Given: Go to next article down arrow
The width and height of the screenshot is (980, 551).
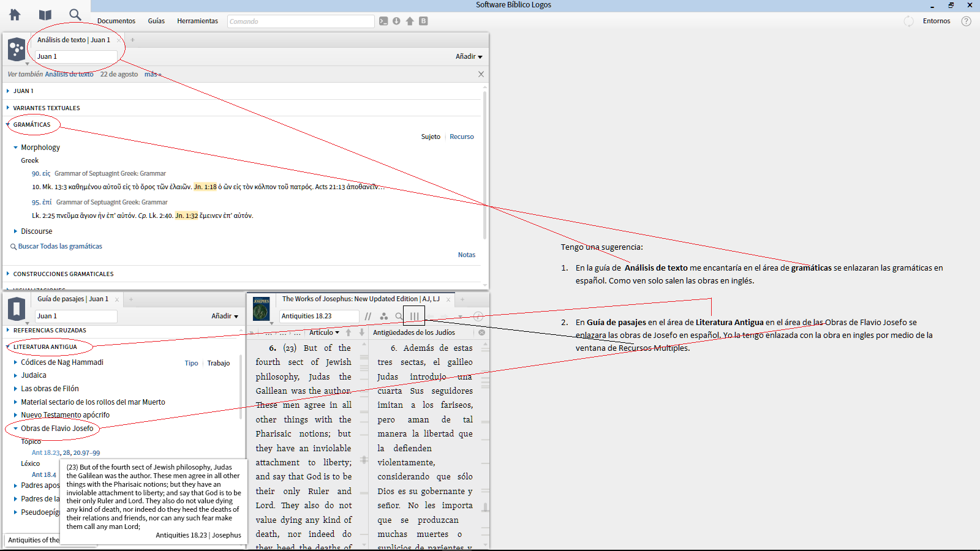Looking at the screenshot, I should [x=362, y=332].
